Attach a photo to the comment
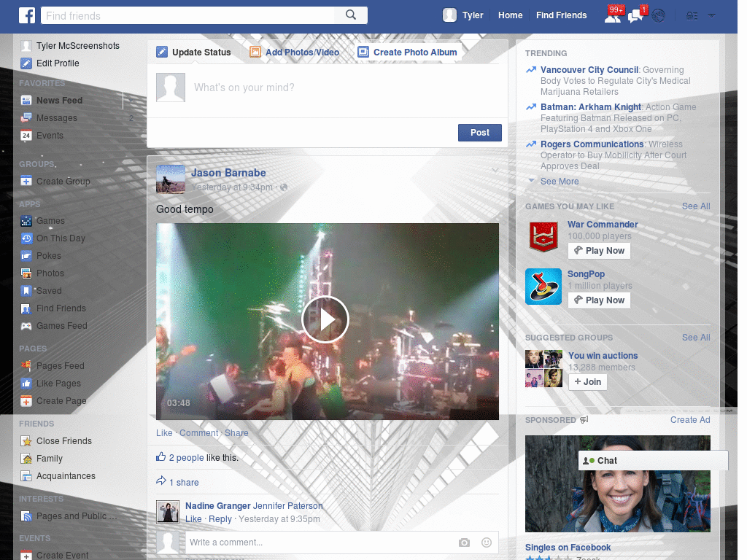This screenshot has width=747, height=560. click(x=464, y=542)
